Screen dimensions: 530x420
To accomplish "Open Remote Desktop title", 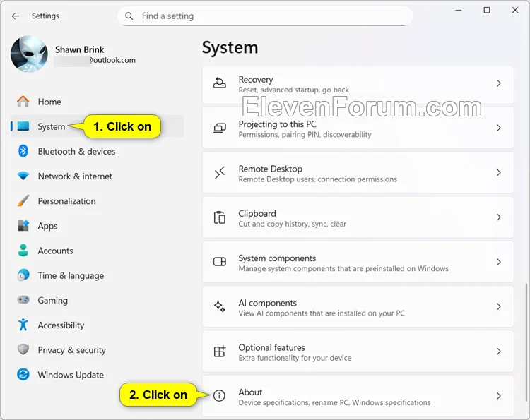I will tap(270, 169).
